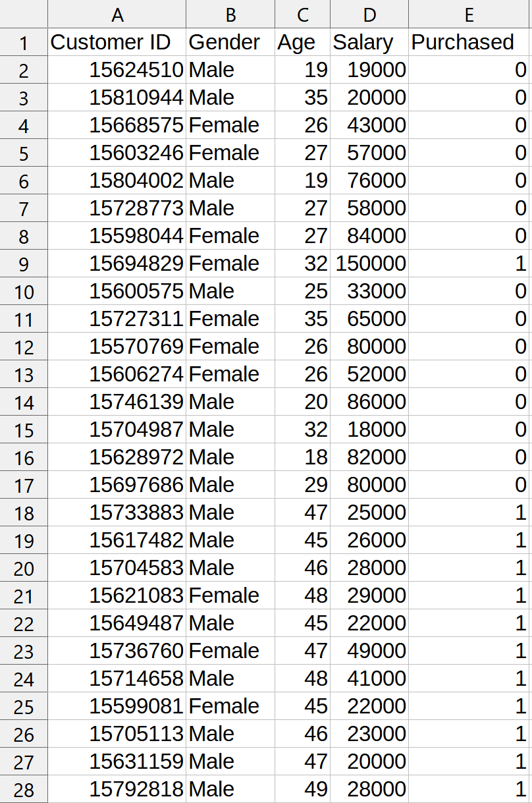Click the cell with salary 150000
The width and height of the screenshot is (532, 803).
click(x=369, y=263)
